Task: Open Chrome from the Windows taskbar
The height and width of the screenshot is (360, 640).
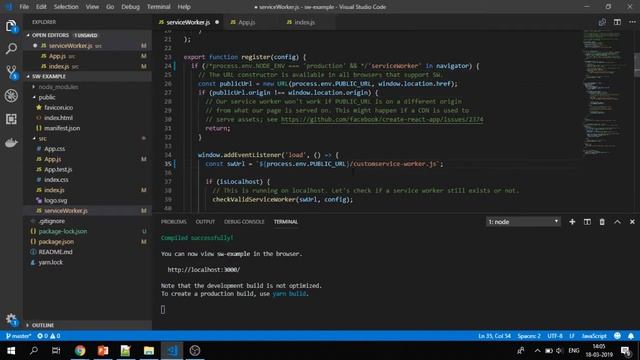Action: [x=80, y=350]
